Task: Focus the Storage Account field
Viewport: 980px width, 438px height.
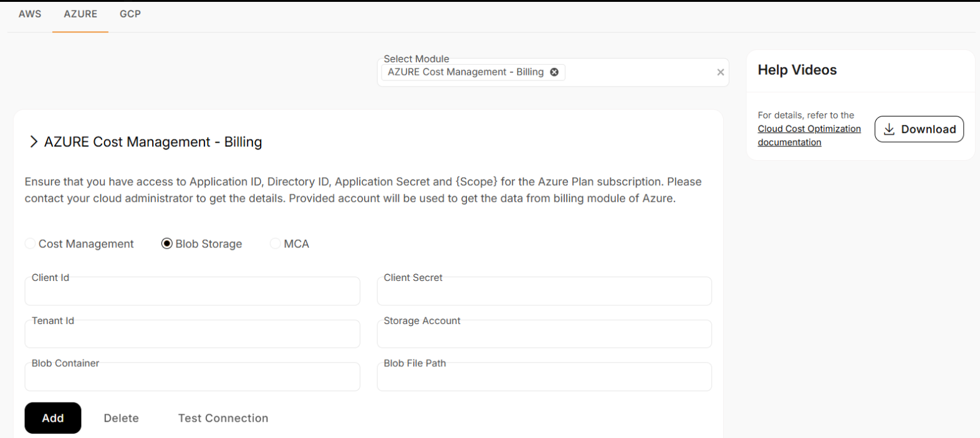Action: (x=544, y=335)
